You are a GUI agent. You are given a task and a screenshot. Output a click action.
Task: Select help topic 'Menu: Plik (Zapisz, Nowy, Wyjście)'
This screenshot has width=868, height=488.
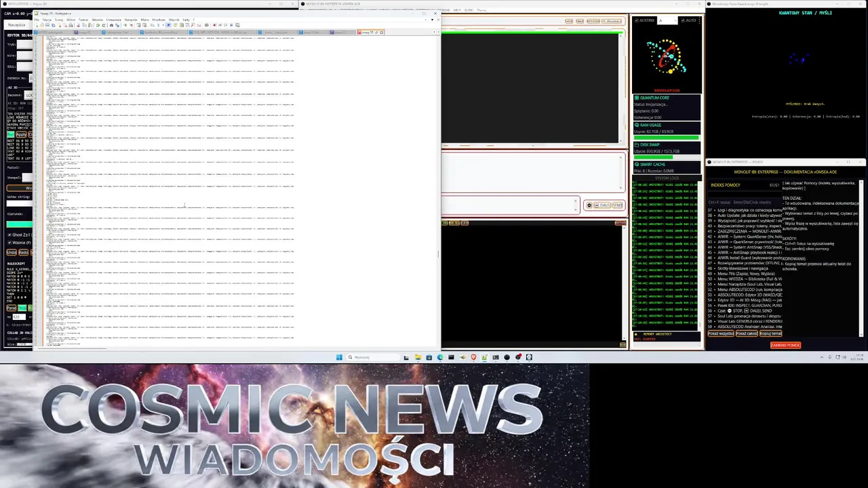coord(745,274)
